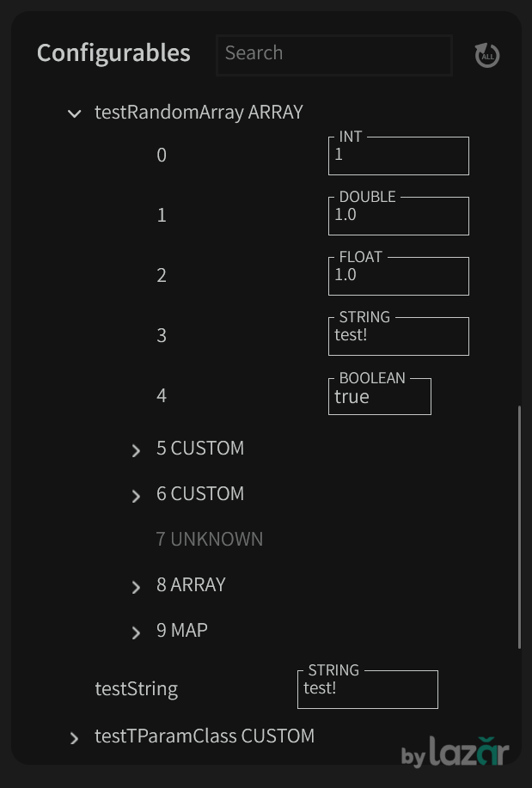Expand the 8 ARRAY item

[x=136, y=587]
